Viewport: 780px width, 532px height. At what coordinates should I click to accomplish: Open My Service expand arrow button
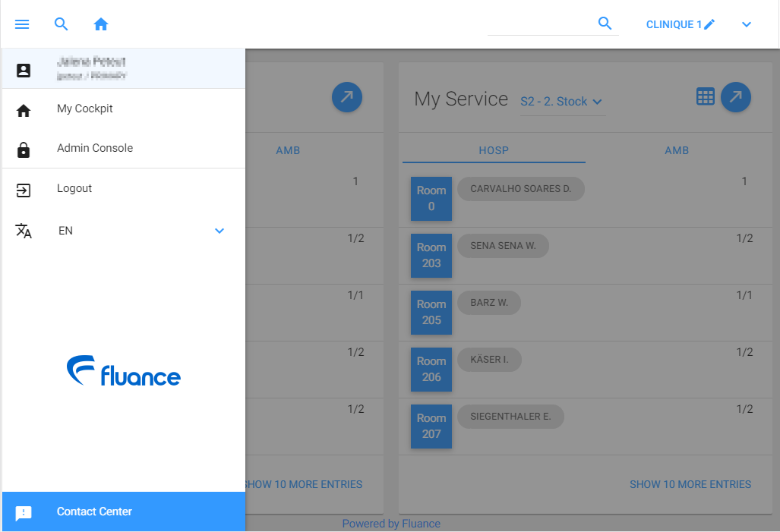pos(735,97)
